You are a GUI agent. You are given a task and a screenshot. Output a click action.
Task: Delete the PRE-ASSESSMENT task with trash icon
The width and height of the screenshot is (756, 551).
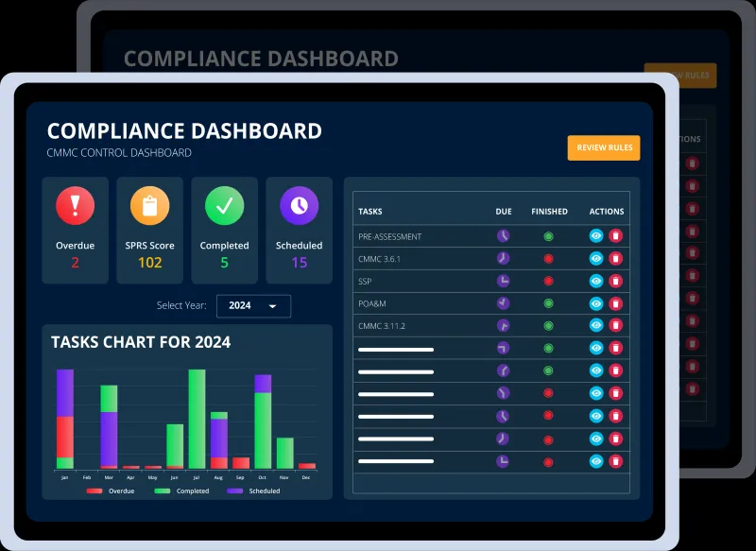click(x=615, y=235)
